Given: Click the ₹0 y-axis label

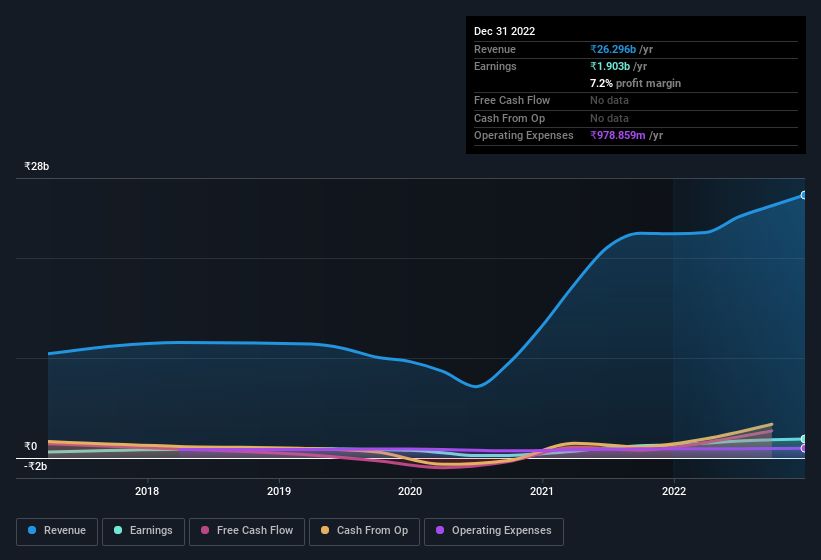Looking at the screenshot, I should pos(31,446).
